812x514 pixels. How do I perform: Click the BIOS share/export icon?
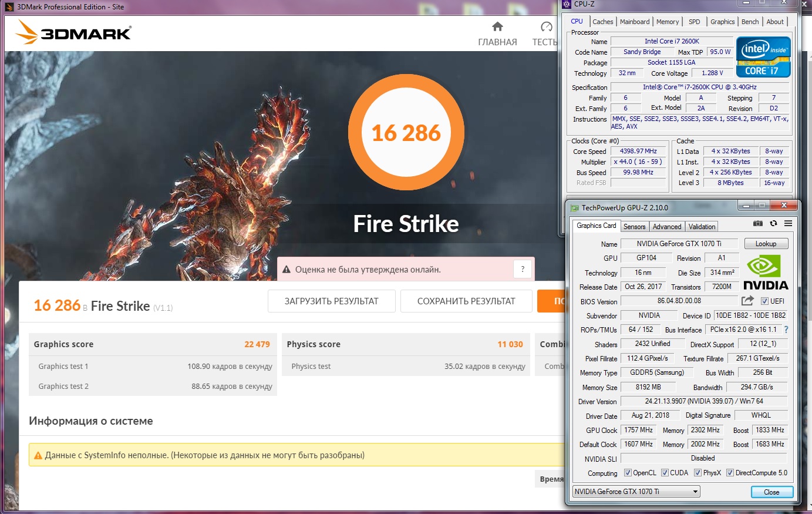pos(747,301)
